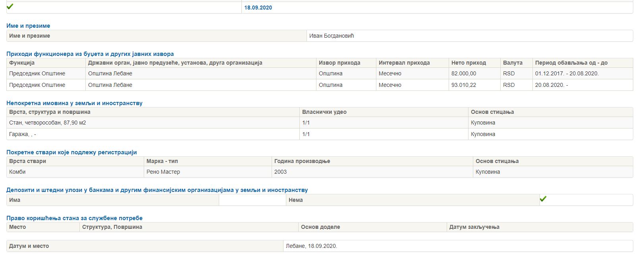Click the empty cell next to Има
644x257 pixels.
coord(252,200)
